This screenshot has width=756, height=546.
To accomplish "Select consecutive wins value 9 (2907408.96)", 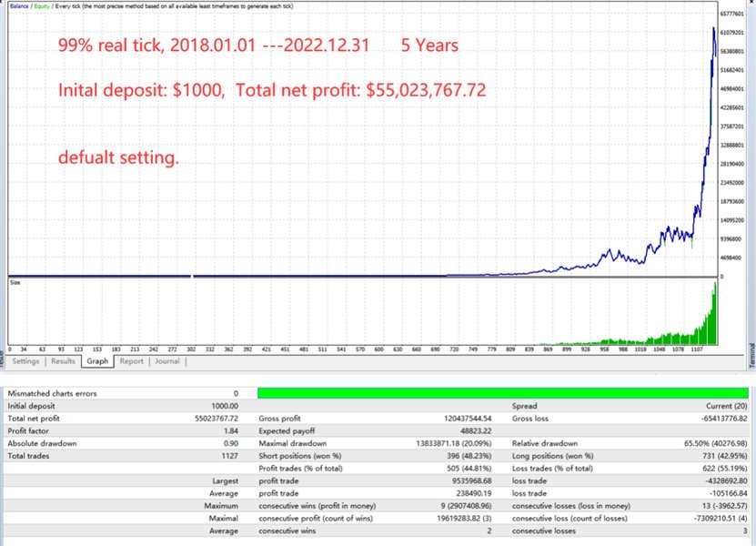I will coord(466,507).
